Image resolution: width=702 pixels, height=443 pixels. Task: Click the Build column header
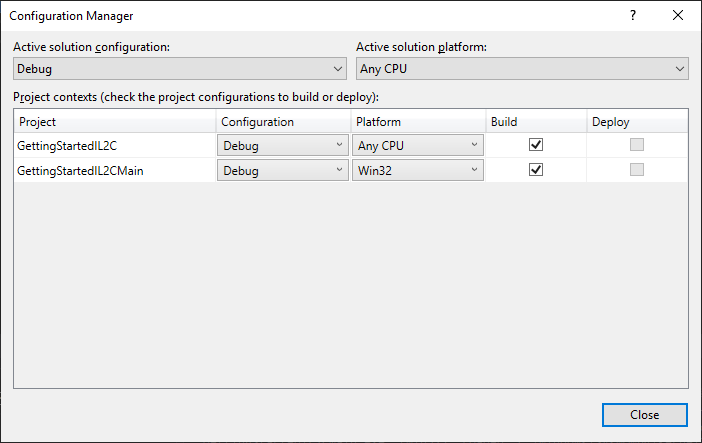click(x=535, y=122)
